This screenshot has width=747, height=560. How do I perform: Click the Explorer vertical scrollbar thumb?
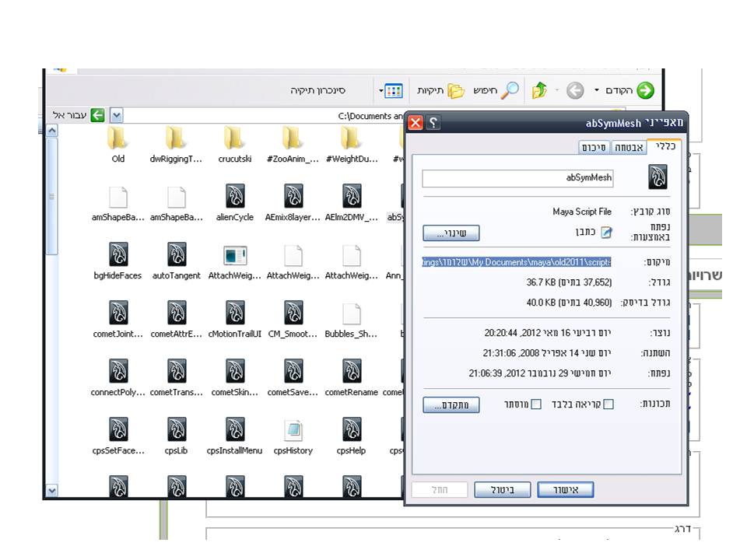tap(52, 196)
